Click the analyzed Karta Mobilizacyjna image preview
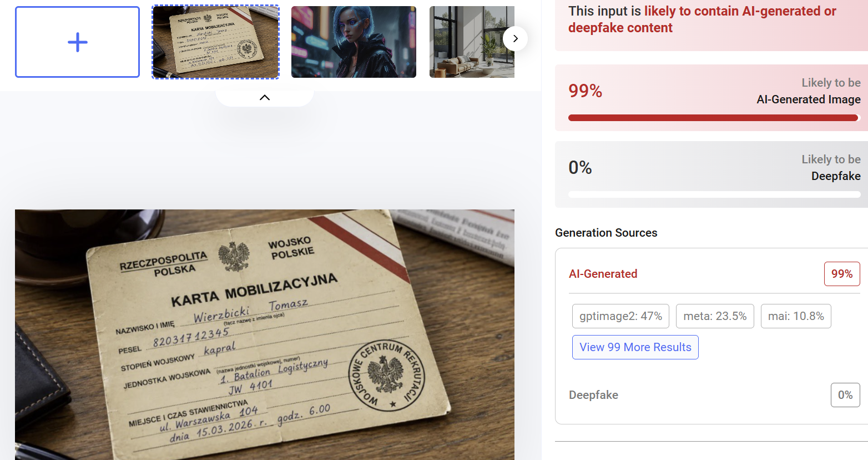Viewport: 868px width, 460px height. click(265, 334)
